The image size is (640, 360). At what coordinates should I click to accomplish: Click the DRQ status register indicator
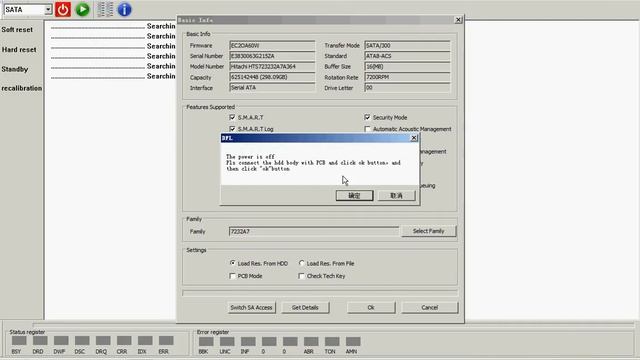tap(103, 340)
